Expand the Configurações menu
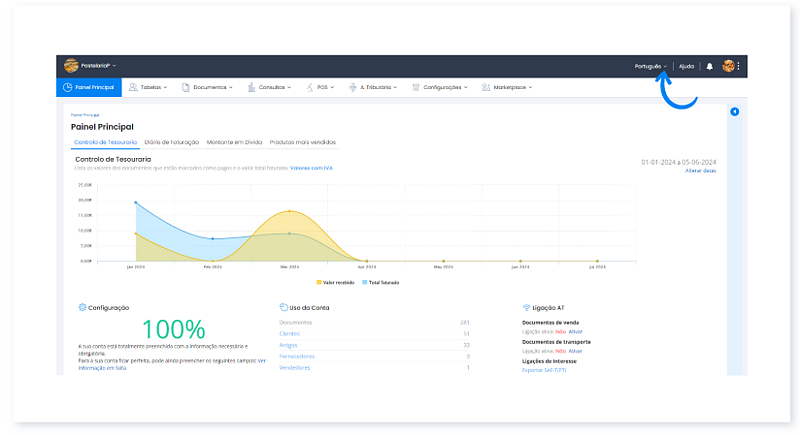The height and width of the screenshot is (435, 800). click(445, 87)
